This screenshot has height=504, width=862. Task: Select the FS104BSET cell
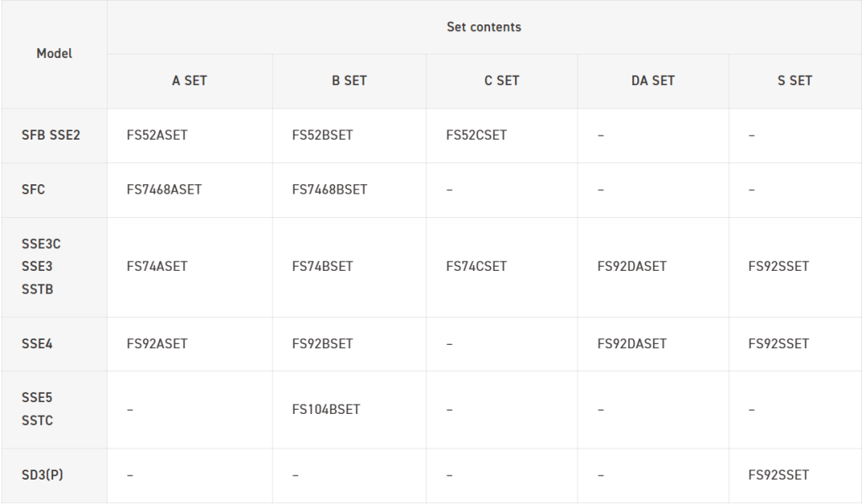[x=326, y=409]
